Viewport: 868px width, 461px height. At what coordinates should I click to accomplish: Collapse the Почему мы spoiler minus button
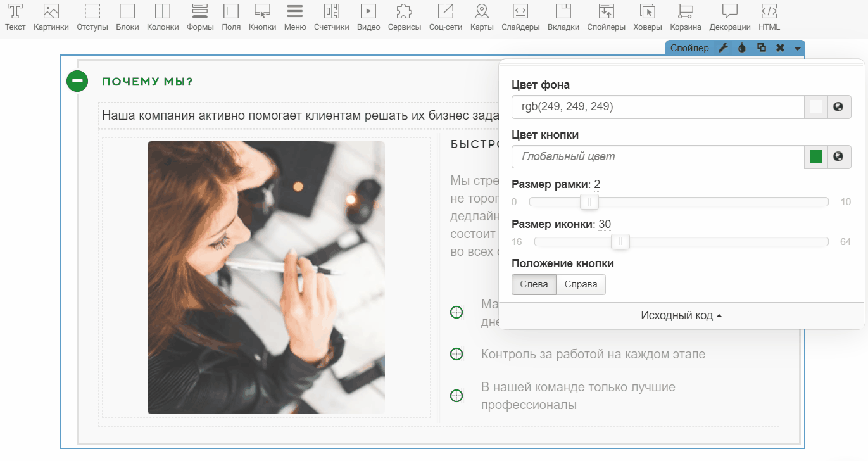click(x=77, y=81)
